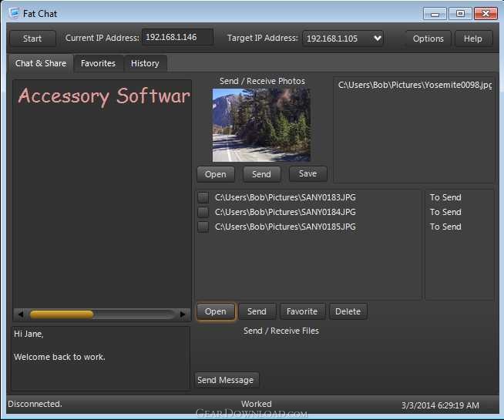Image resolution: width=504 pixels, height=420 pixels.
Task: Check the SANY0183.JPG file checkbox
Action: [x=203, y=197]
